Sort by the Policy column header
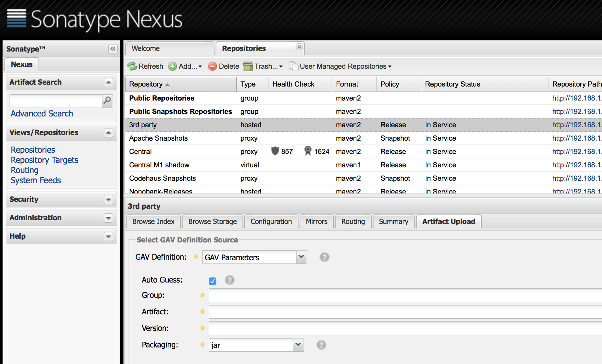Viewport: 602px width, 364px height. pos(399,84)
